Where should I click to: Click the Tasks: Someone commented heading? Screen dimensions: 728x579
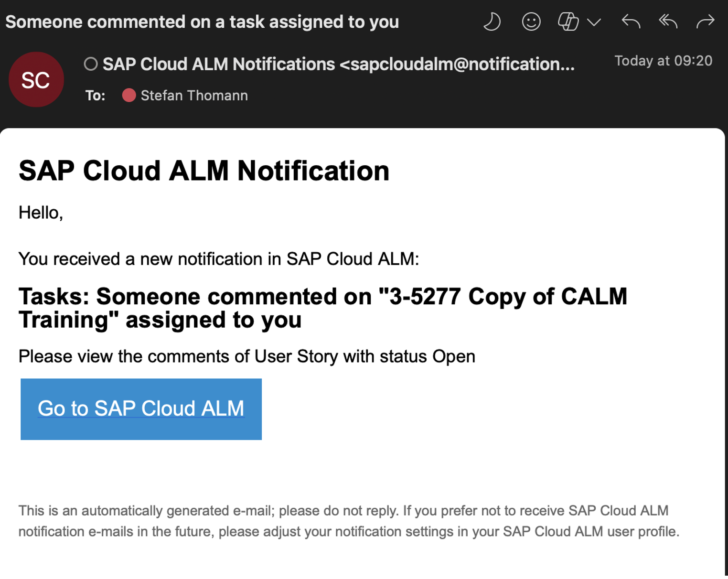pyautogui.click(x=322, y=308)
